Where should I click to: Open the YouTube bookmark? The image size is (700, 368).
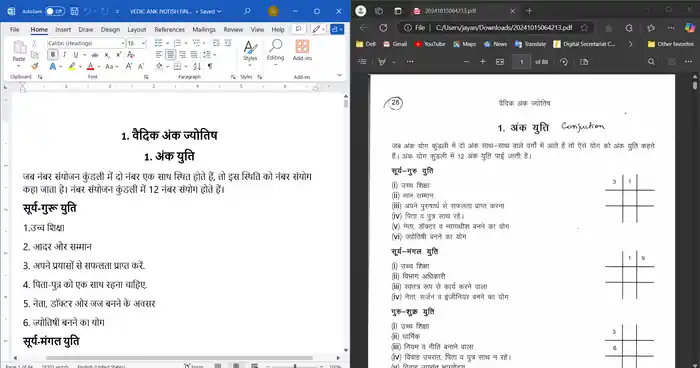[x=430, y=44]
